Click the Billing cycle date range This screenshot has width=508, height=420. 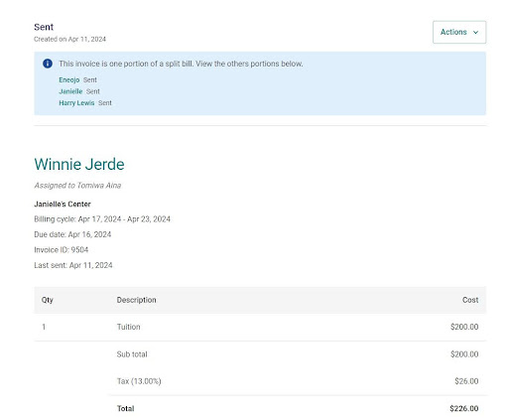[x=102, y=219]
